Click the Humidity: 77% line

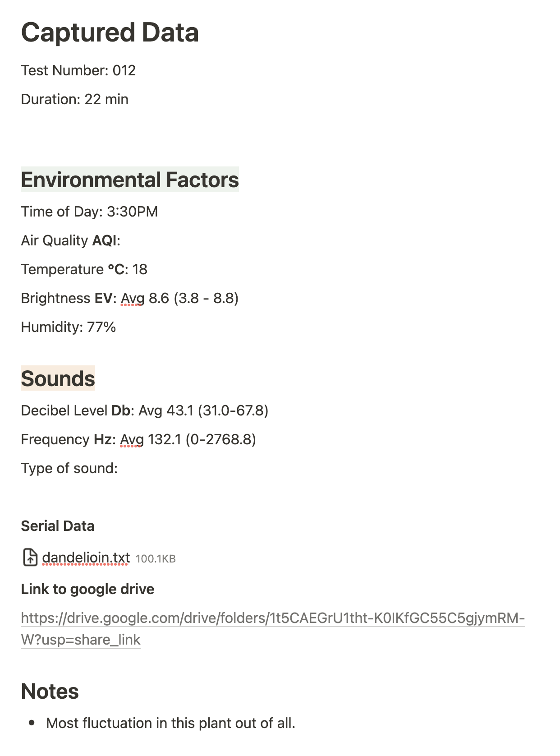(69, 327)
